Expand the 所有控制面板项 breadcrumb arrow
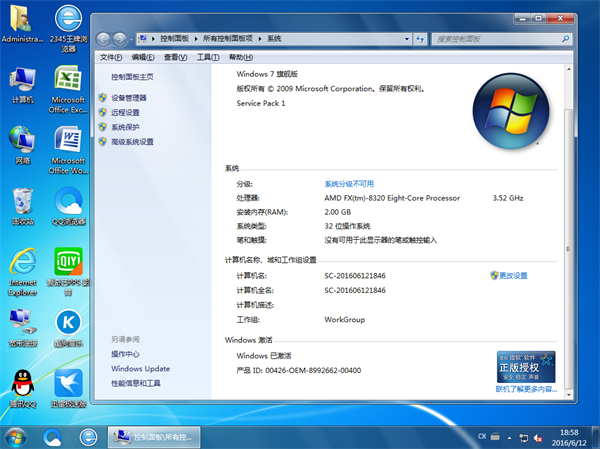Image resolution: width=600 pixels, height=449 pixels. pyautogui.click(x=261, y=38)
